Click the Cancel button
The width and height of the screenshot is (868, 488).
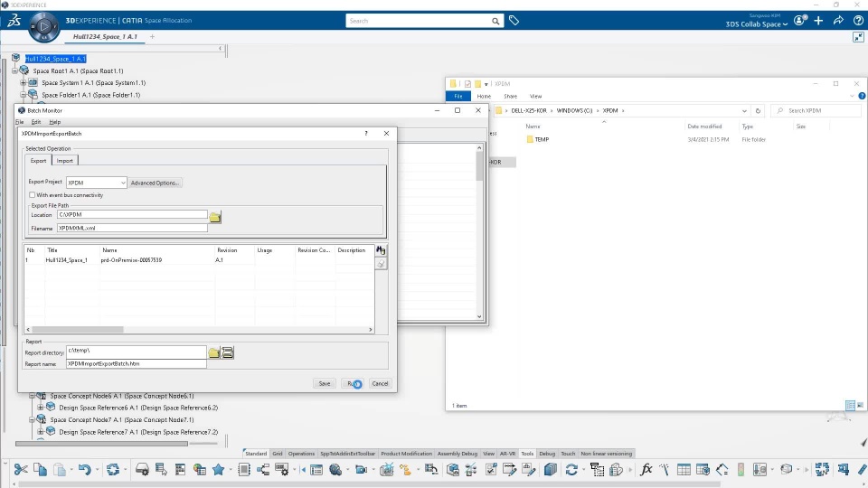point(380,383)
